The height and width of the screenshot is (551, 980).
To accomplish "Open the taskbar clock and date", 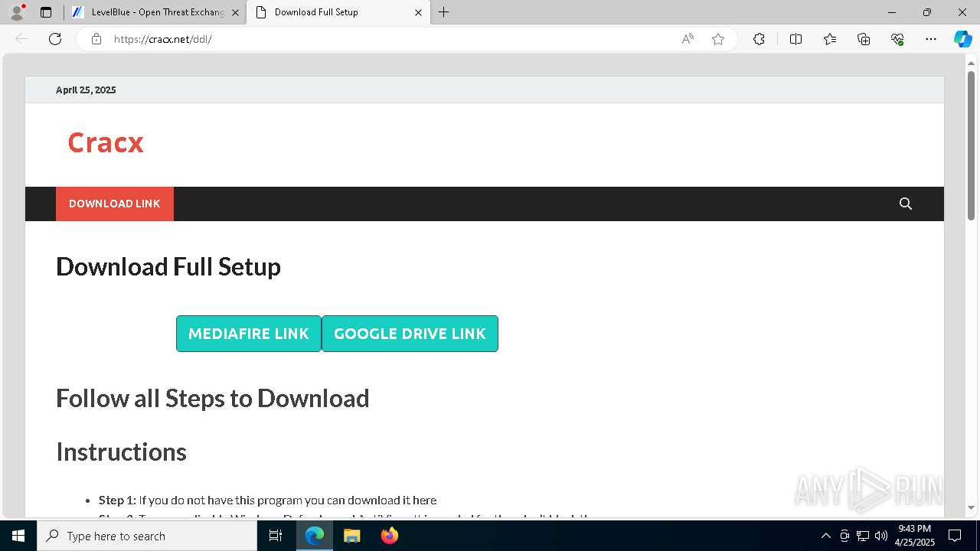I will 915,536.
